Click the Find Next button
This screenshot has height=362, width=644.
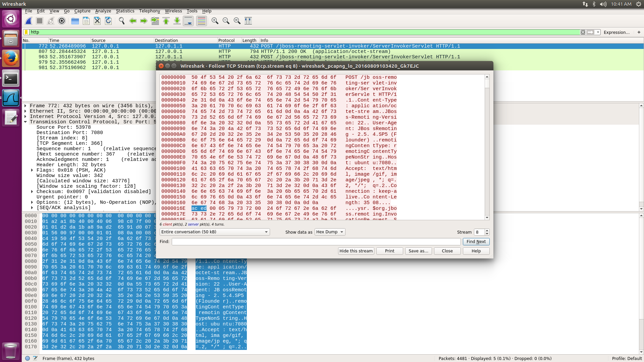[x=476, y=242]
